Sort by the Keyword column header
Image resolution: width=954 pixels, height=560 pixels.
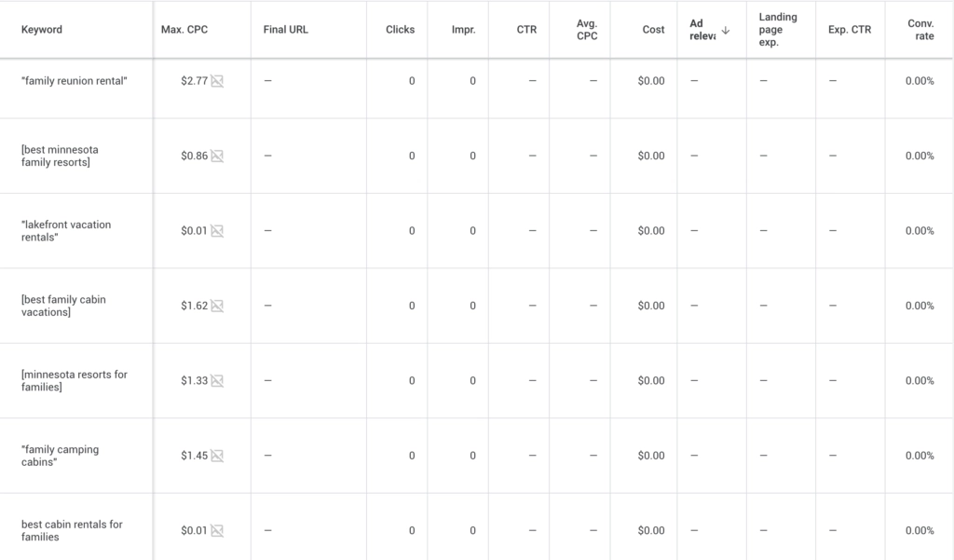[x=42, y=30]
